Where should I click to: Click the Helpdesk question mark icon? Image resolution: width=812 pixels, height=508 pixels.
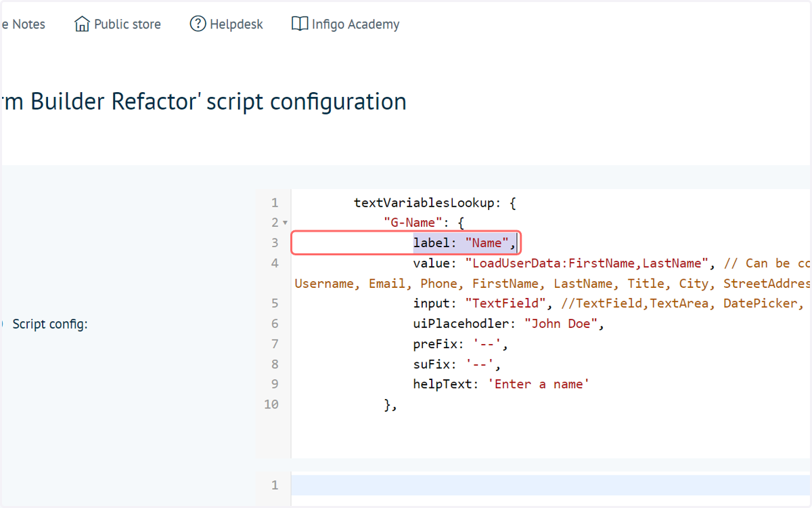[198, 24]
